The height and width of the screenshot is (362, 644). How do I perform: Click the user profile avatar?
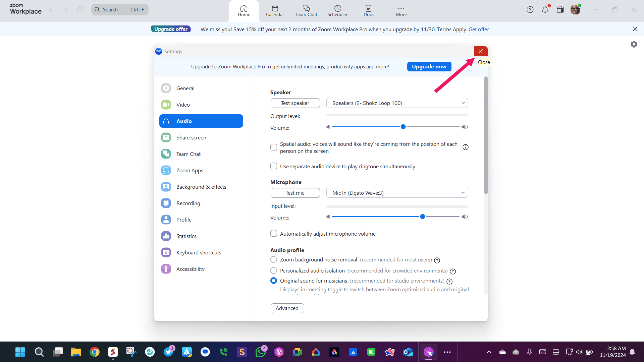pos(576,9)
